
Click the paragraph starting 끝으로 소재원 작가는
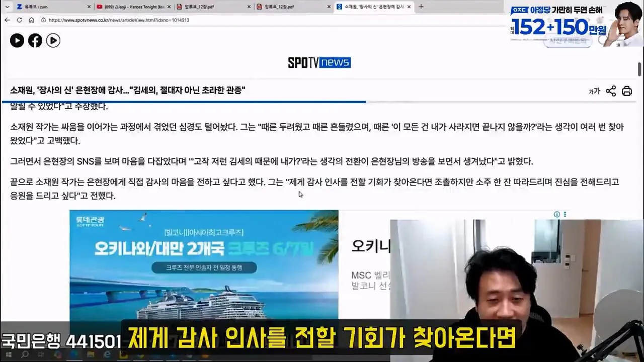pyautogui.click(x=314, y=189)
